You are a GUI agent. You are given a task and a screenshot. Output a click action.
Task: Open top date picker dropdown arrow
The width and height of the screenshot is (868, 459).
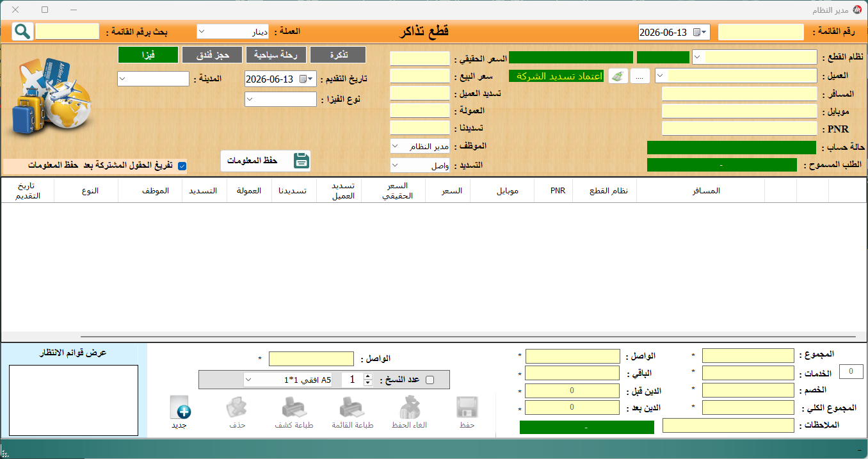pyautogui.click(x=705, y=32)
